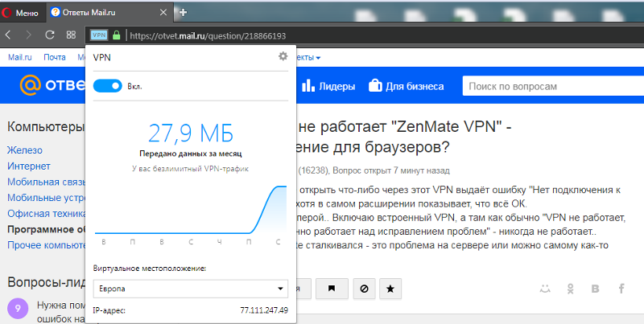Share via the Odnoklassniki icon

tap(571, 289)
